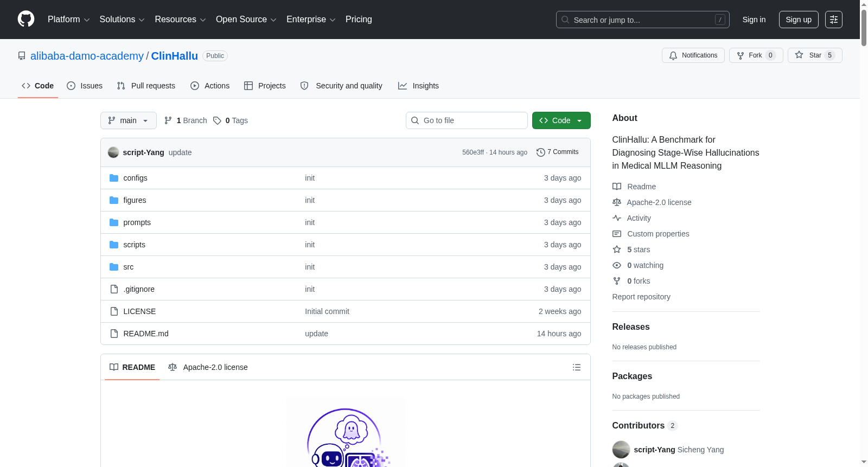Viewport: 868px width, 467px height.
Task: Click the star icon beside 5 stars
Action: [x=617, y=250]
